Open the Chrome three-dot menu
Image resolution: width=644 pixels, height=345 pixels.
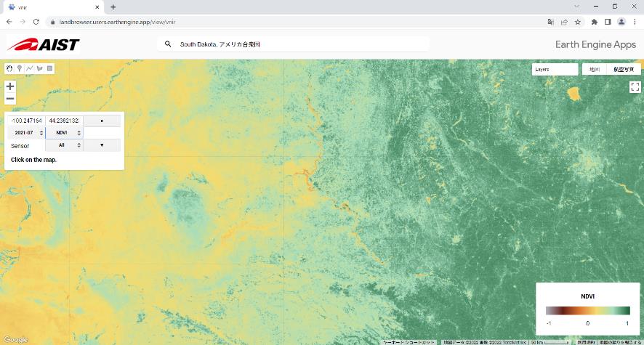click(x=635, y=22)
